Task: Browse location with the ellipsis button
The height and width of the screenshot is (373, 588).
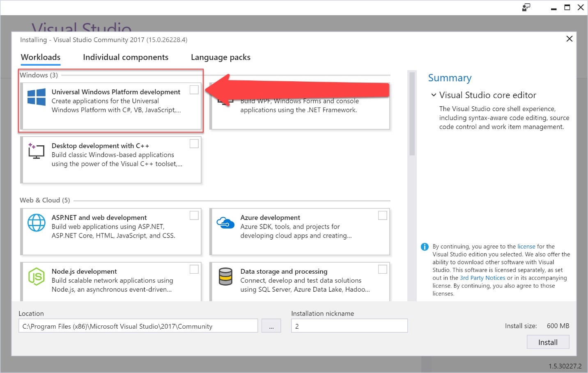Action: 271,326
